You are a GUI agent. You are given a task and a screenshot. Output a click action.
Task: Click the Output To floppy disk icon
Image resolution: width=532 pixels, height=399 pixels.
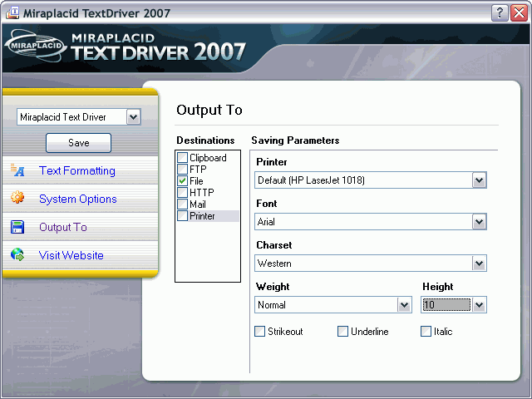[x=17, y=227]
